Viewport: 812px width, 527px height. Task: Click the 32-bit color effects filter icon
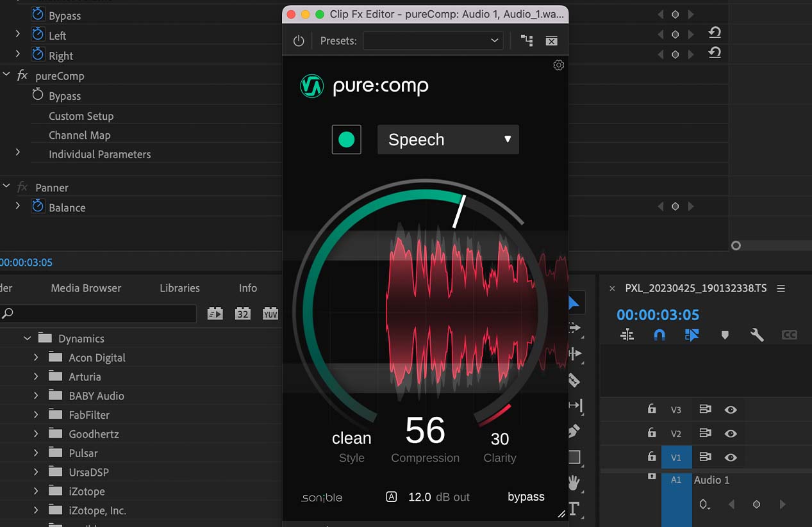coord(242,313)
